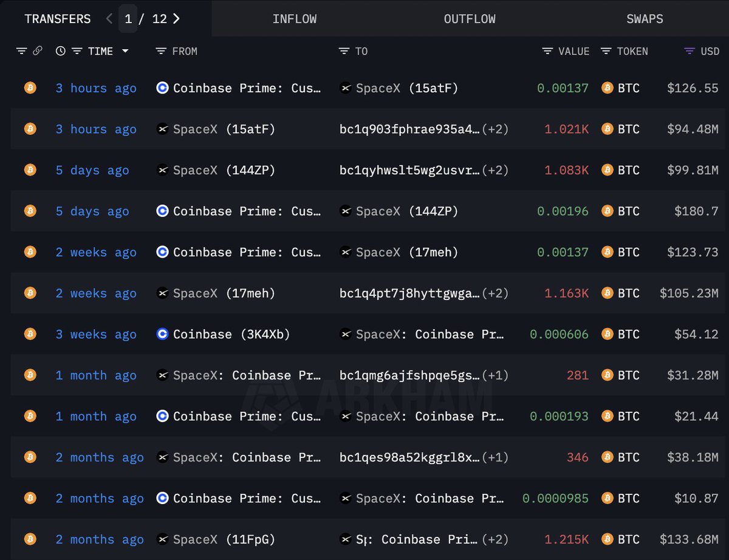Image resolution: width=729 pixels, height=560 pixels.
Task: Open Coinbase (3K4Xb) sender link
Action: tap(231, 334)
